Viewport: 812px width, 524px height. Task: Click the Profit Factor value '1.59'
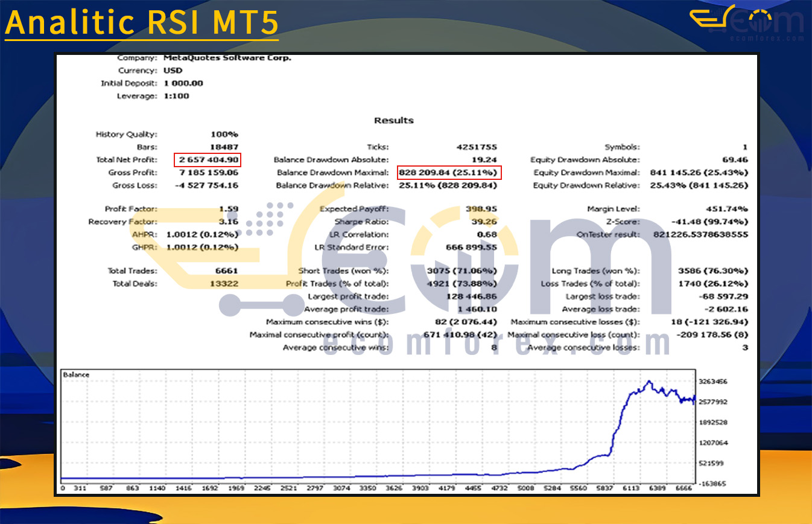tap(229, 209)
